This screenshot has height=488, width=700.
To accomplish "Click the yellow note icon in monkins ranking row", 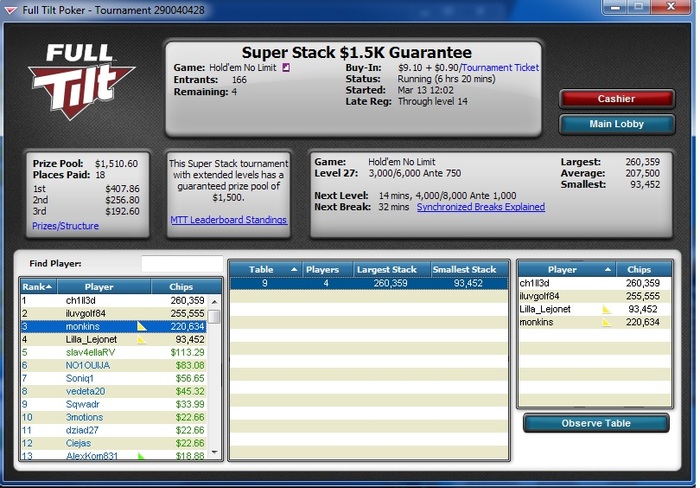I will [x=142, y=326].
